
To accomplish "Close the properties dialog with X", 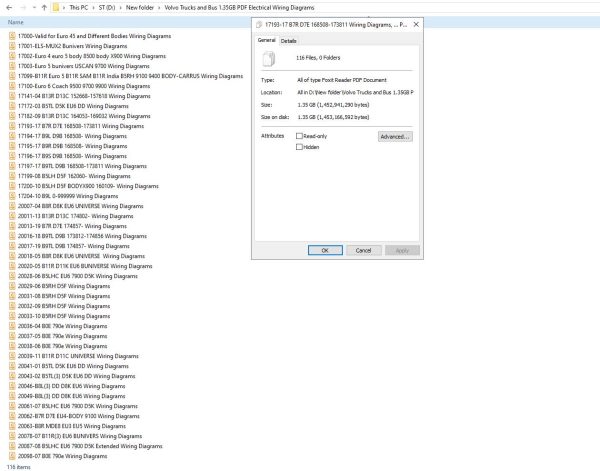I will point(416,24).
